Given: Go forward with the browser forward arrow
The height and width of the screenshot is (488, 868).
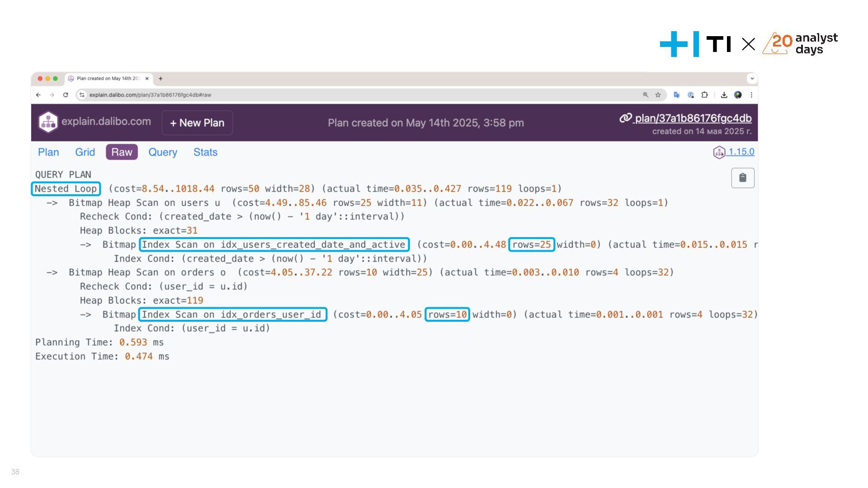Looking at the screenshot, I should [52, 95].
